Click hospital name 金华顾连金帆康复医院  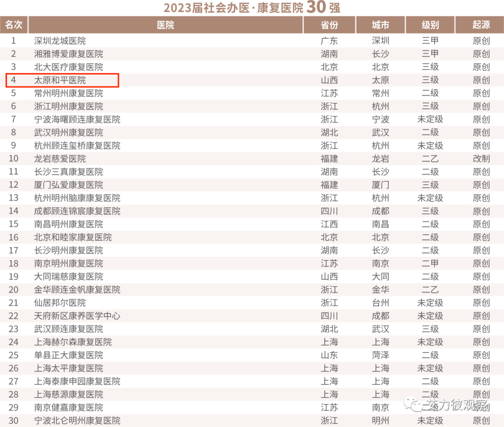pos(77,290)
